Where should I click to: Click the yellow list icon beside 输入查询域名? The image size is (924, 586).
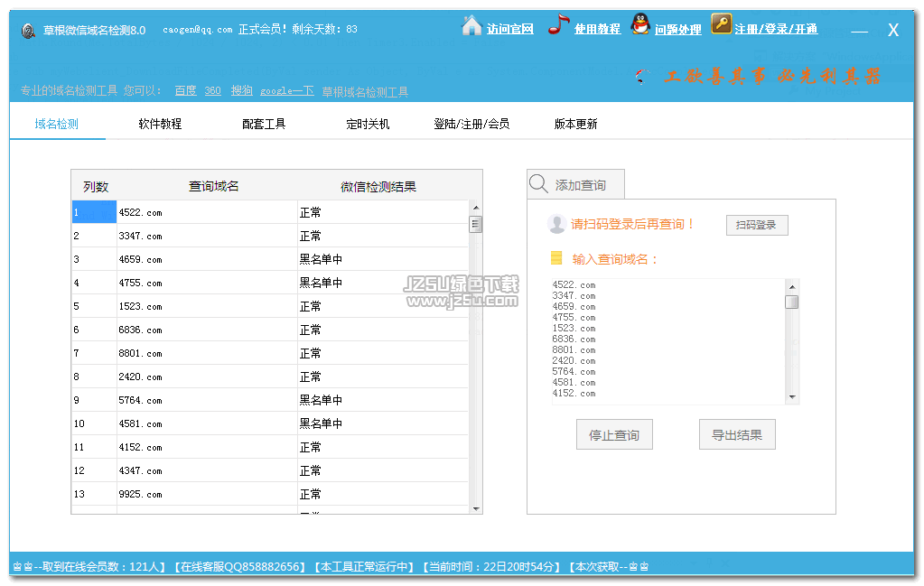[x=556, y=259]
